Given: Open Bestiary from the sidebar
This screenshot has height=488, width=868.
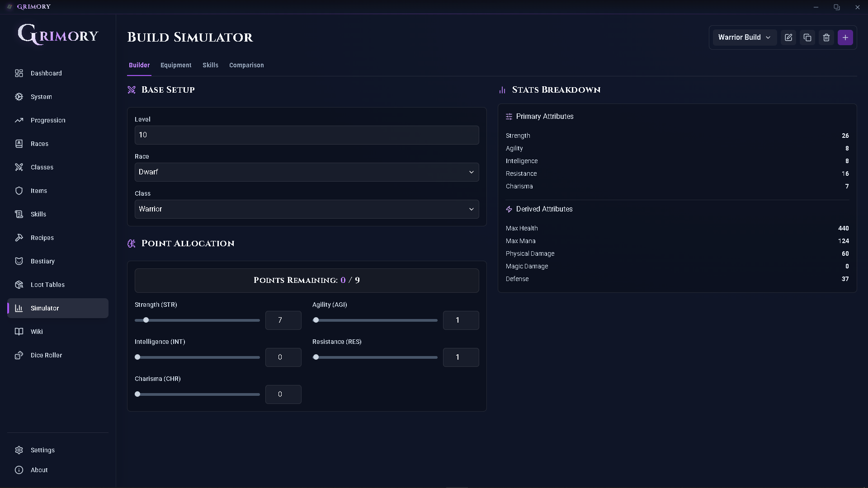Looking at the screenshot, I should 42,261.
